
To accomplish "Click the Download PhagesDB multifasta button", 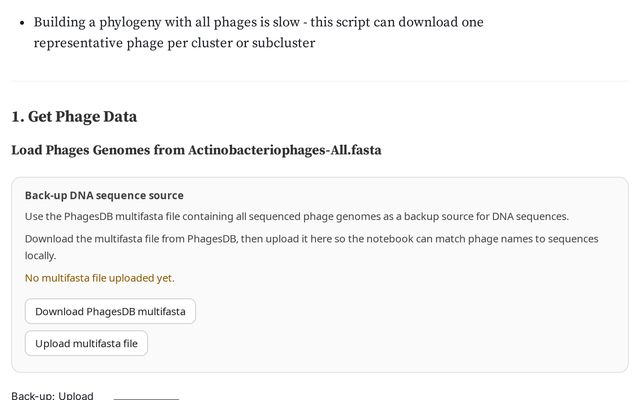I will 110,311.
